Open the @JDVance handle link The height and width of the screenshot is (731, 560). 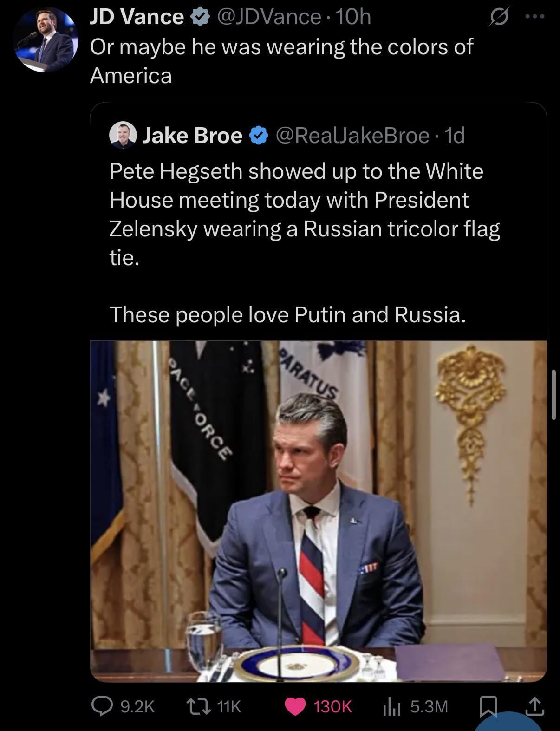tap(269, 18)
